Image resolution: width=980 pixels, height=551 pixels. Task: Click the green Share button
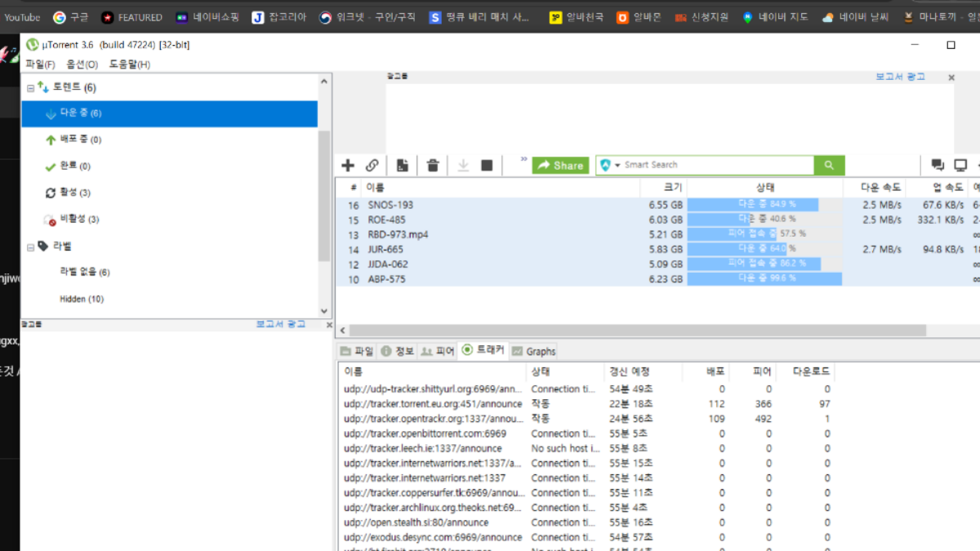(560, 166)
